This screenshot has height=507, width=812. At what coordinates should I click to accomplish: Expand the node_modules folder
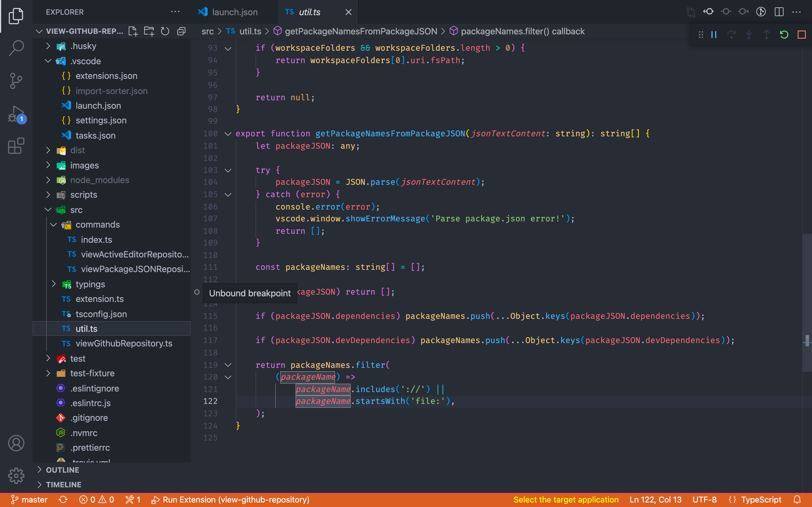[x=48, y=180]
